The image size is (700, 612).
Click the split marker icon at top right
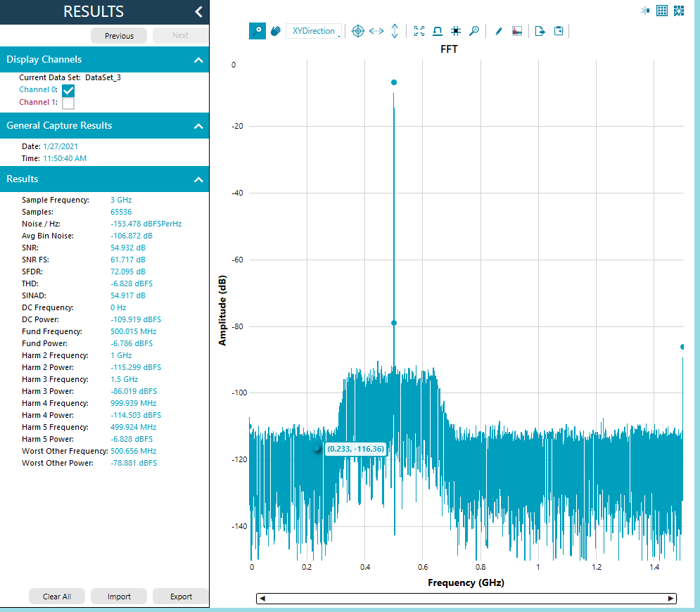(645, 11)
